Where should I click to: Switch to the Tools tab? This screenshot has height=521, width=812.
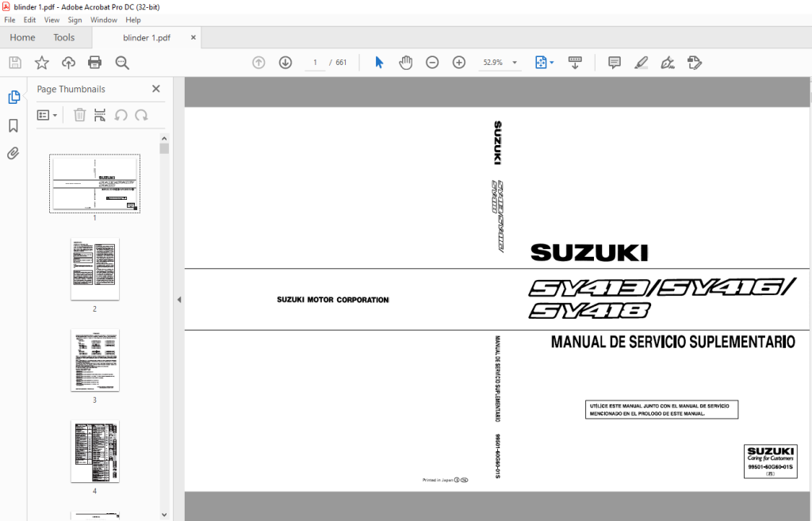[63, 37]
